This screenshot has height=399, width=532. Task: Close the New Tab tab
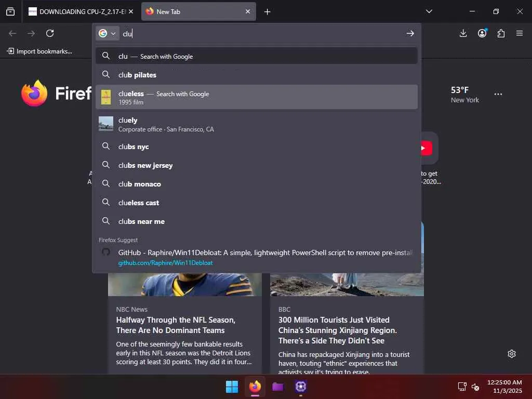pos(248,11)
